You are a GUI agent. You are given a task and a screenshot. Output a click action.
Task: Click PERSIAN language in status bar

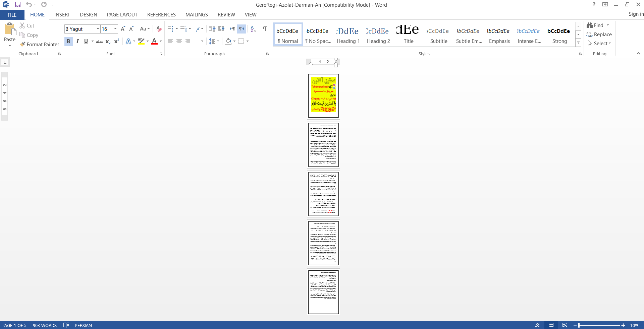pos(84,325)
